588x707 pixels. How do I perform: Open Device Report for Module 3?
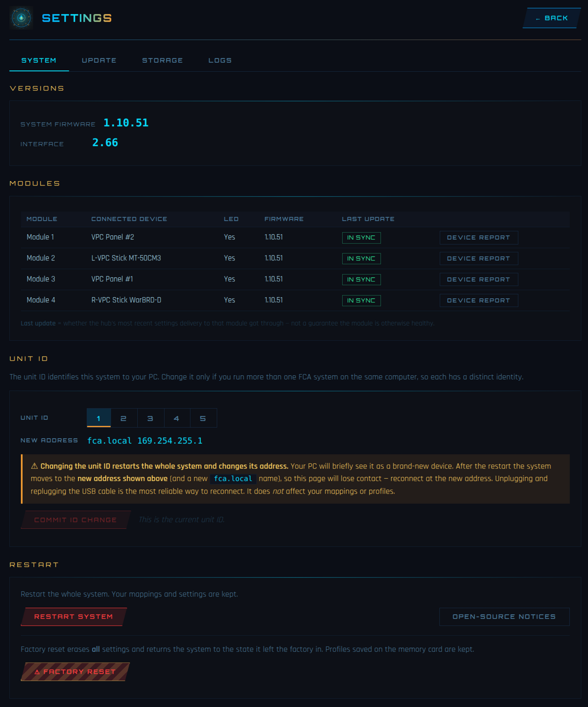(479, 279)
